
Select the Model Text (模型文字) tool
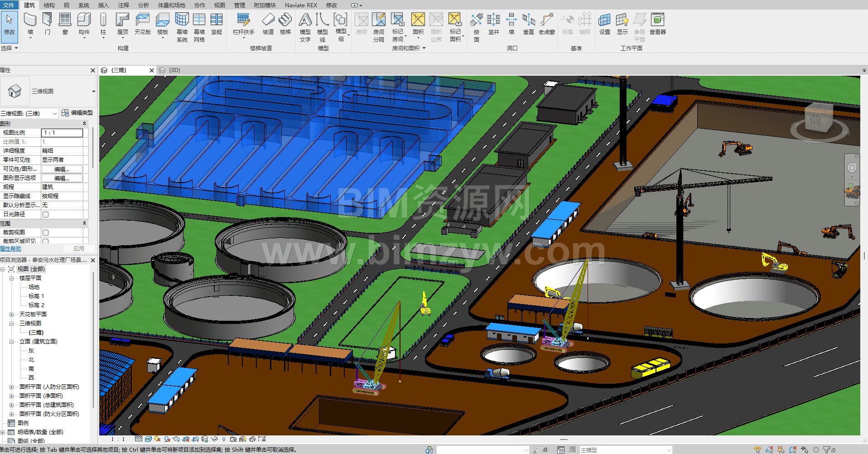pos(305,27)
